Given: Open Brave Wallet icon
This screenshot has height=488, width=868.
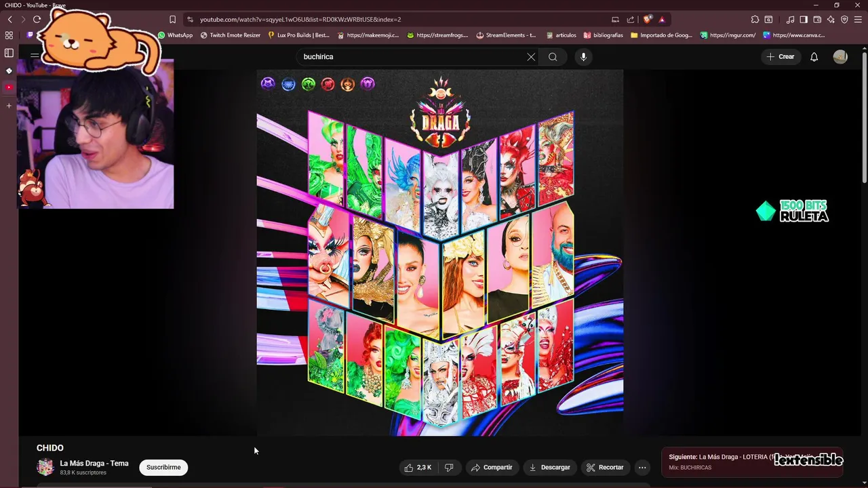Looking at the screenshot, I should point(817,20).
